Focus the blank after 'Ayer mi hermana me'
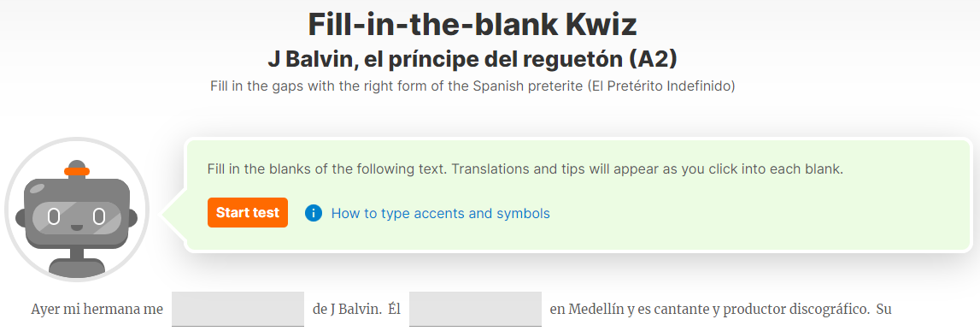This screenshot has width=980, height=331. click(238, 309)
